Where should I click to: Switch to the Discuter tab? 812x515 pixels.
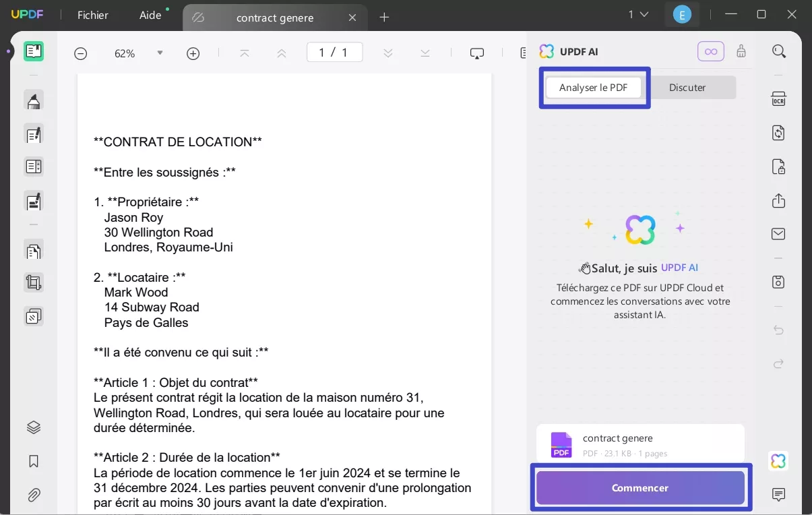click(x=687, y=87)
